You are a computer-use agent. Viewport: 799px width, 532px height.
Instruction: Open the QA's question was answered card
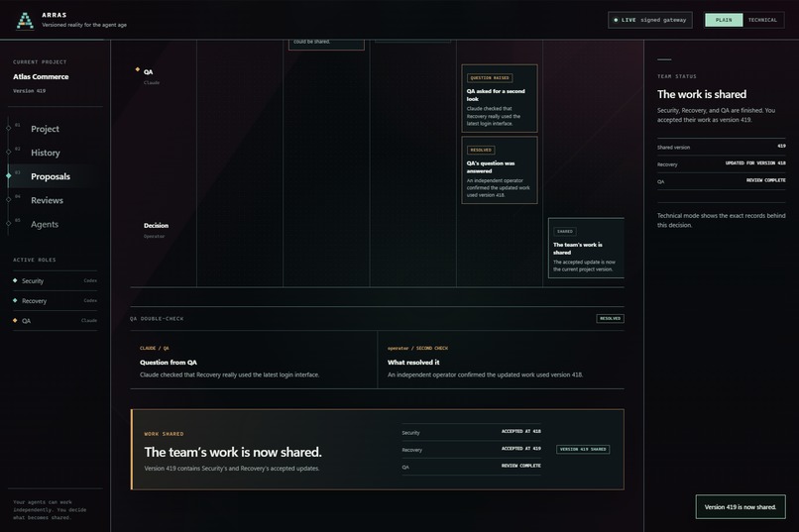point(500,170)
